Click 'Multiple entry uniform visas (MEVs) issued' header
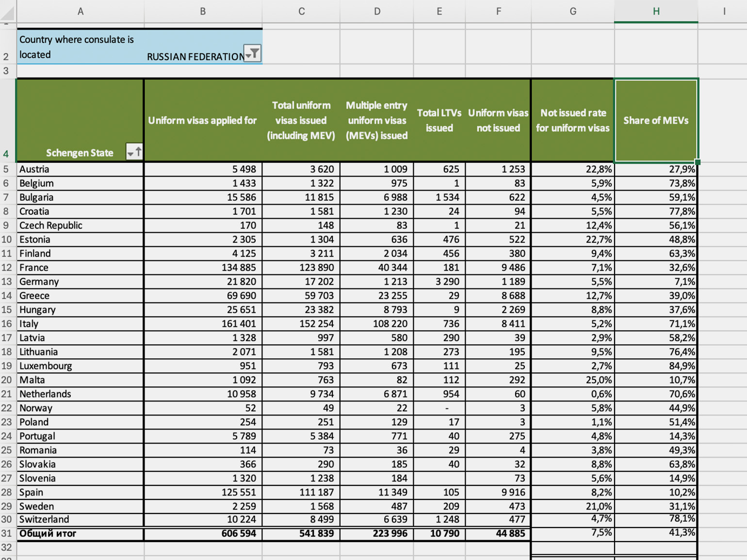The height and width of the screenshot is (560, 747). [x=377, y=120]
